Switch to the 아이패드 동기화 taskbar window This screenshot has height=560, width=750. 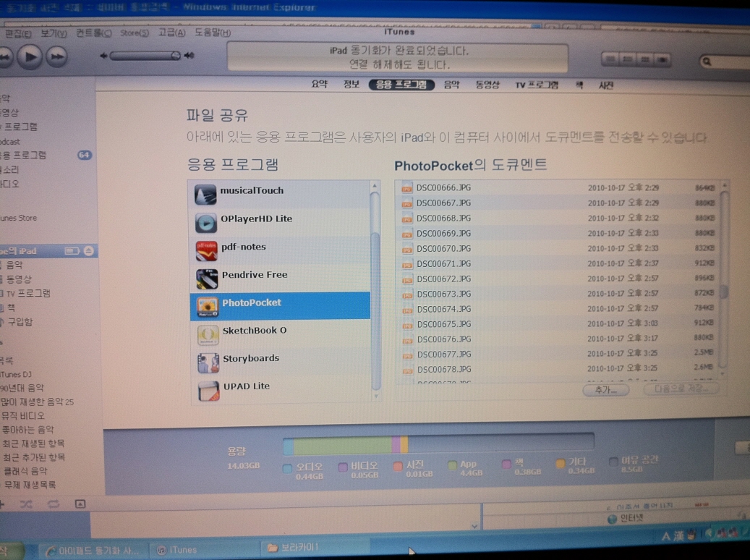click(93, 551)
